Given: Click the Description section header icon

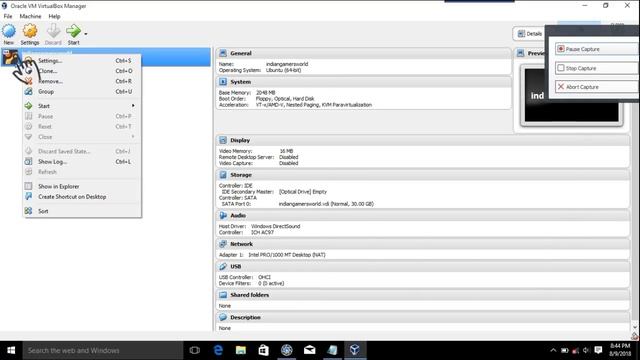Looking at the screenshot, I should (x=223, y=317).
